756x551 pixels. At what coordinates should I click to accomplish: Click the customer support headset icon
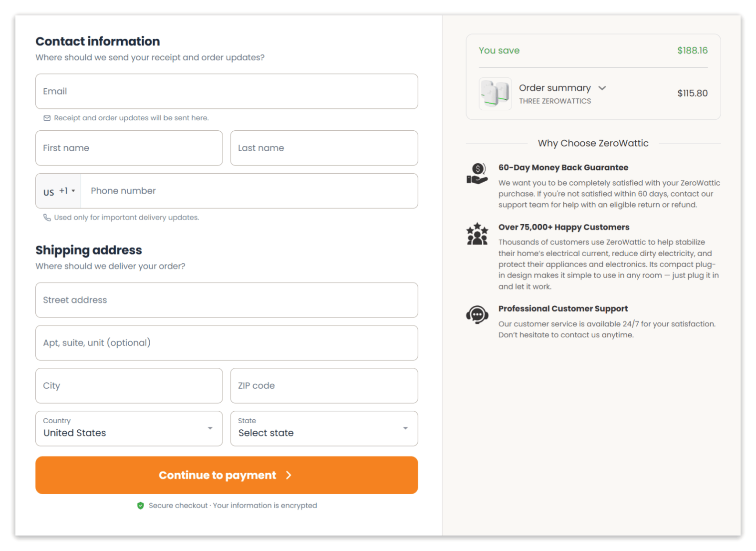pos(477,315)
